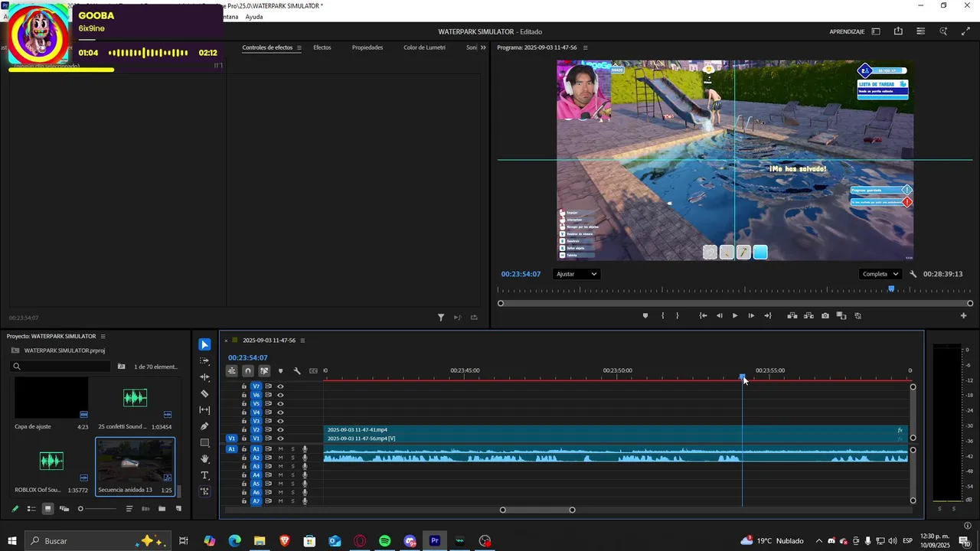Select the Selection (arrow) tool
Image resolution: width=980 pixels, height=551 pixels.
[204, 344]
